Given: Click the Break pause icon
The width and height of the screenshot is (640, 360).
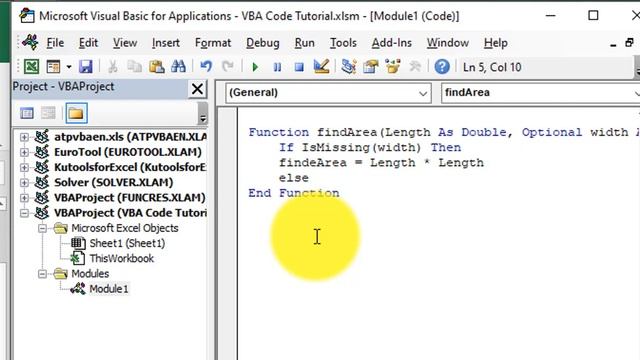Looking at the screenshot, I should [x=277, y=67].
